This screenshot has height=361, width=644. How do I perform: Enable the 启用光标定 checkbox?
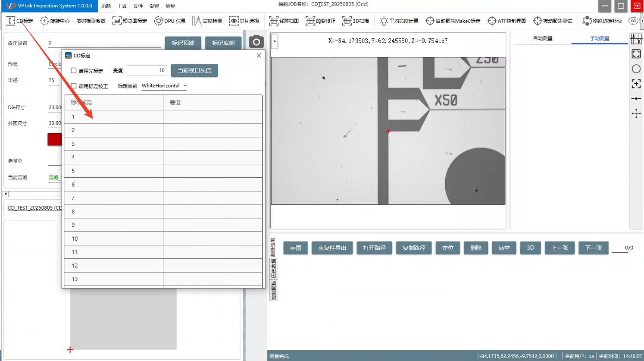tap(74, 70)
